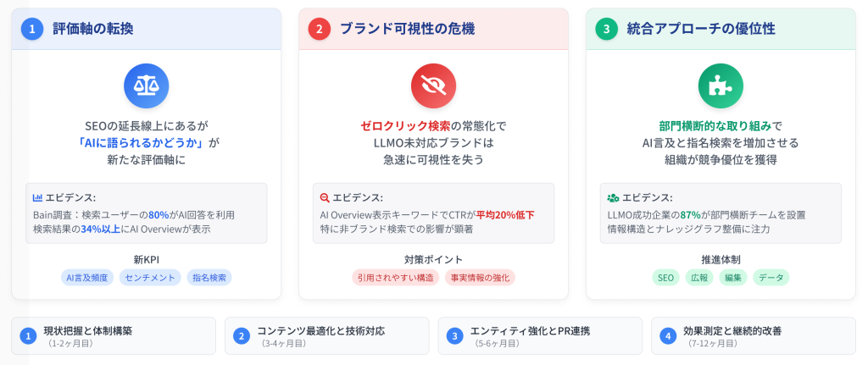The height and width of the screenshot is (365, 868).
Task: Open step 4 効果測定と継続的改善
Action: (753, 335)
